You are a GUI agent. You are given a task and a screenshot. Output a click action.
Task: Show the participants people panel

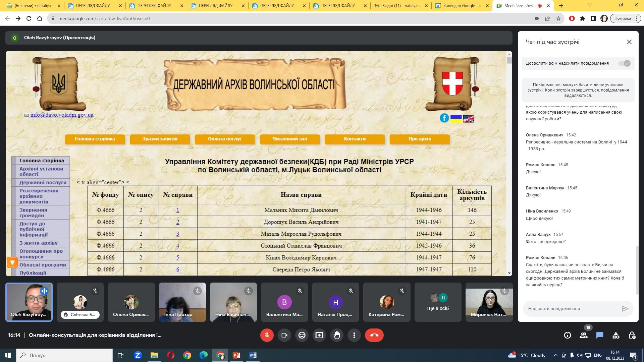point(584,335)
